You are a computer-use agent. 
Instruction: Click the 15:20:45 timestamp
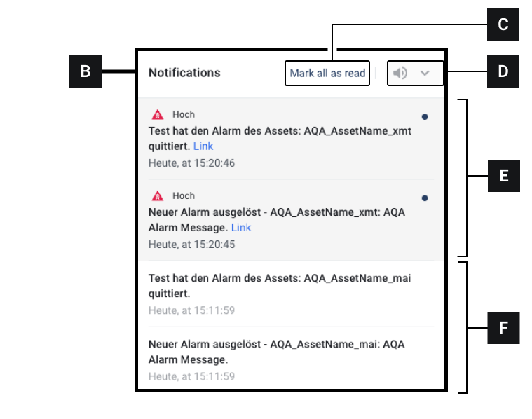coord(191,245)
